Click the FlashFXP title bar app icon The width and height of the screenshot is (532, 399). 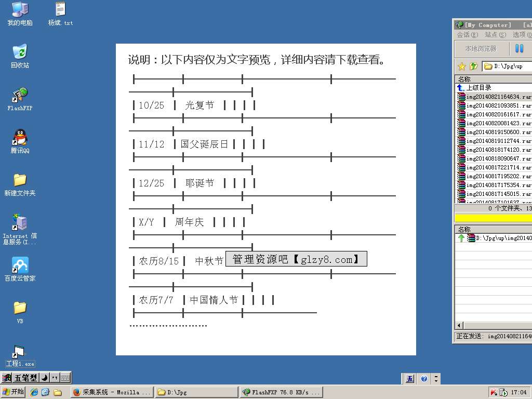[x=459, y=25]
